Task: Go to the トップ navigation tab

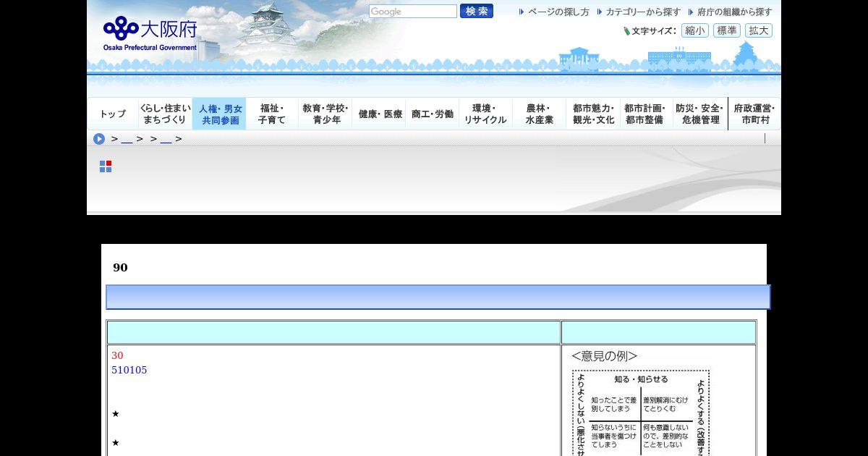Action: [113, 114]
